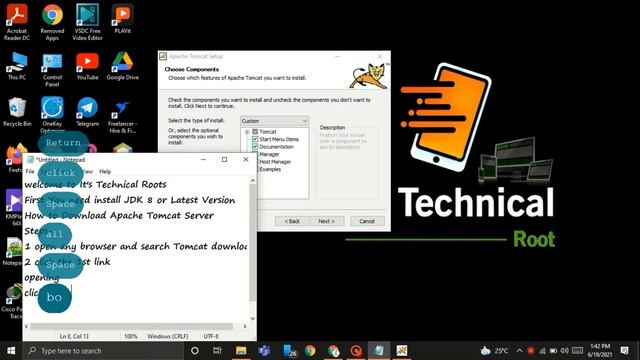640x360 pixels.
Task: Open Microsoft Teams from the taskbar
Action: point(264,351)
